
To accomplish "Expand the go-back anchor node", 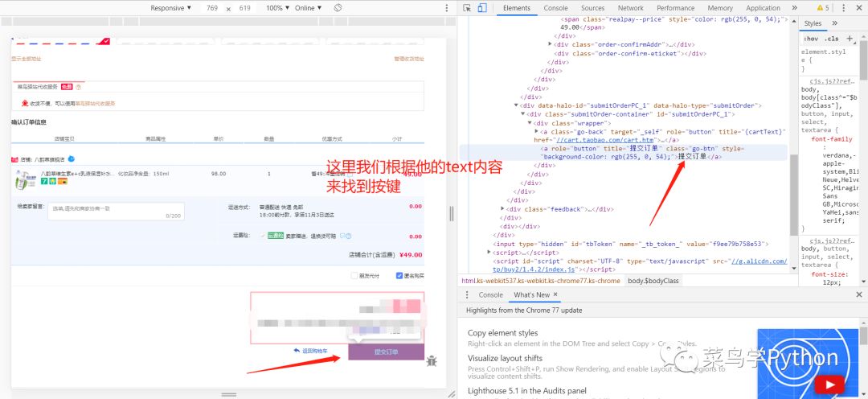I will [536, 131].
